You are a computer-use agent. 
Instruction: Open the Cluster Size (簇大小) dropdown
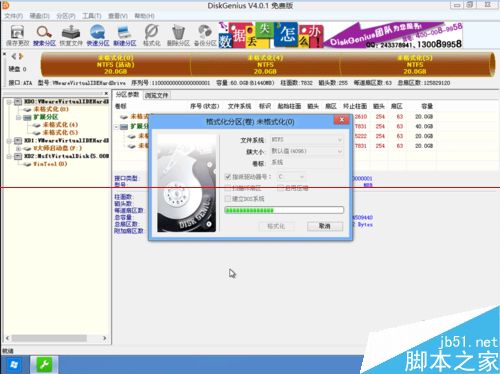(x=307, y=151)
